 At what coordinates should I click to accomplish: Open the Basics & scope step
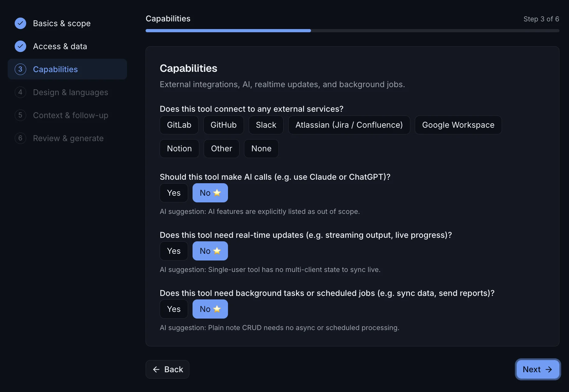[67, 23]
